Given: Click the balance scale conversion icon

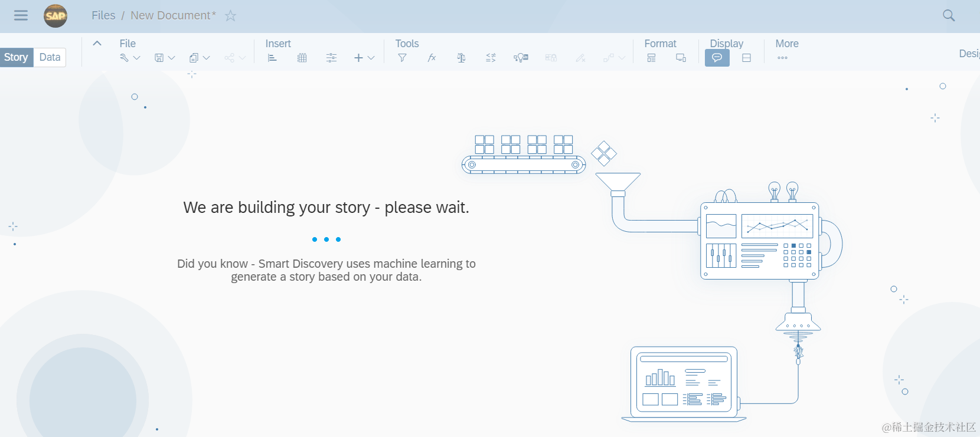Looking at the screenshot, I should tap(461, 58).
